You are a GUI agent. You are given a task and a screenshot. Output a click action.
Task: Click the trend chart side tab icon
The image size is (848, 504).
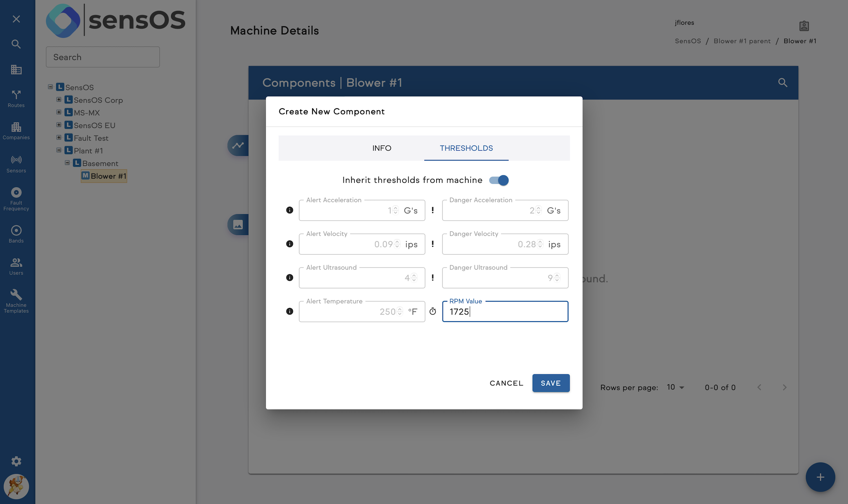(238, 146)
